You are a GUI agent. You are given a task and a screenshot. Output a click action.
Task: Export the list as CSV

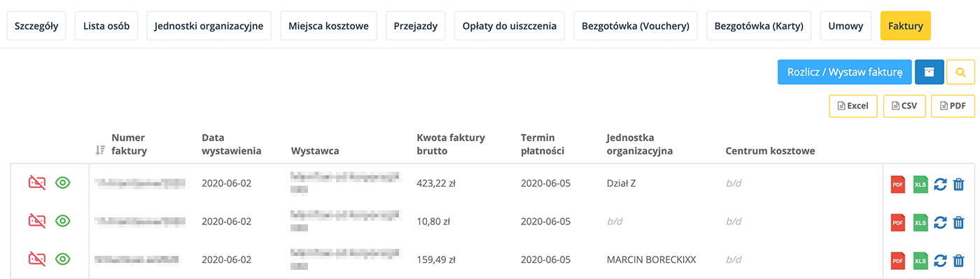(x=904, y=106)
